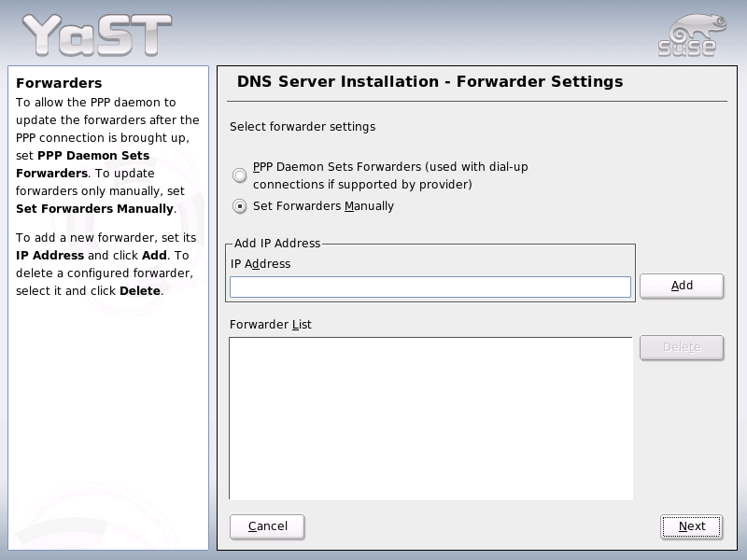Click bold 'Set Forwarders Manually' help text

(x=94, y=209)
